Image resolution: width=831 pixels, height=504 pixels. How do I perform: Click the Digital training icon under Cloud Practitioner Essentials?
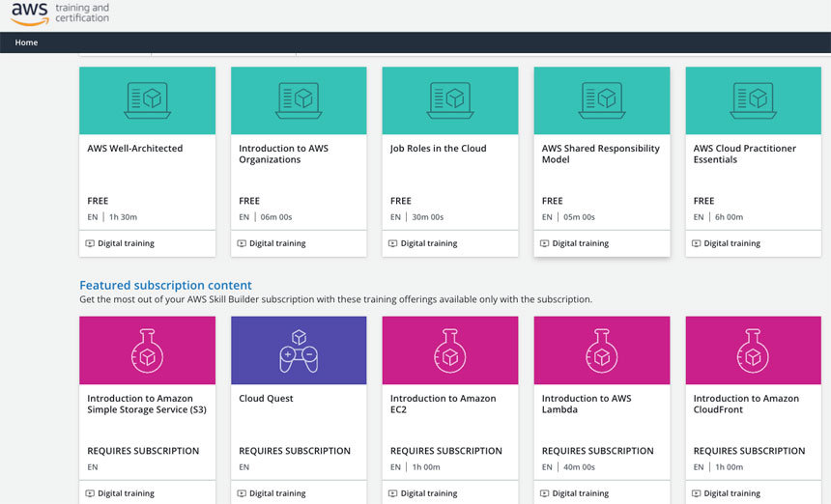tap(697, 243)
